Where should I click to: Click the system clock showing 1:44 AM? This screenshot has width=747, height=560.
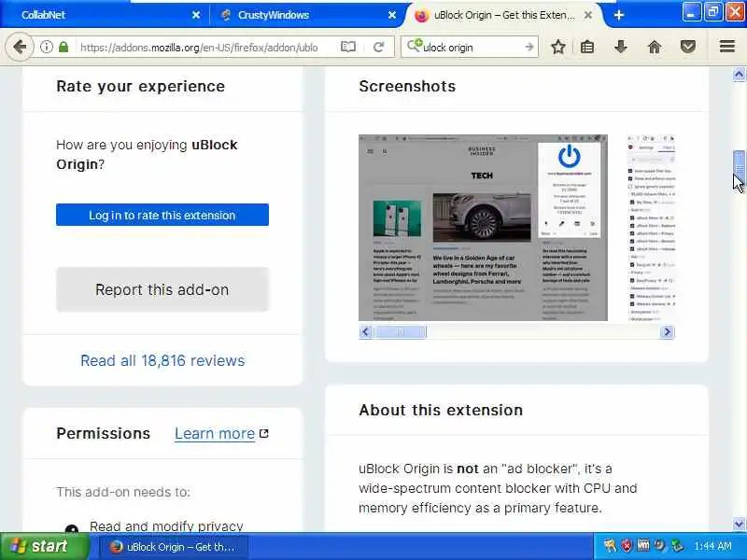point(713,547)
